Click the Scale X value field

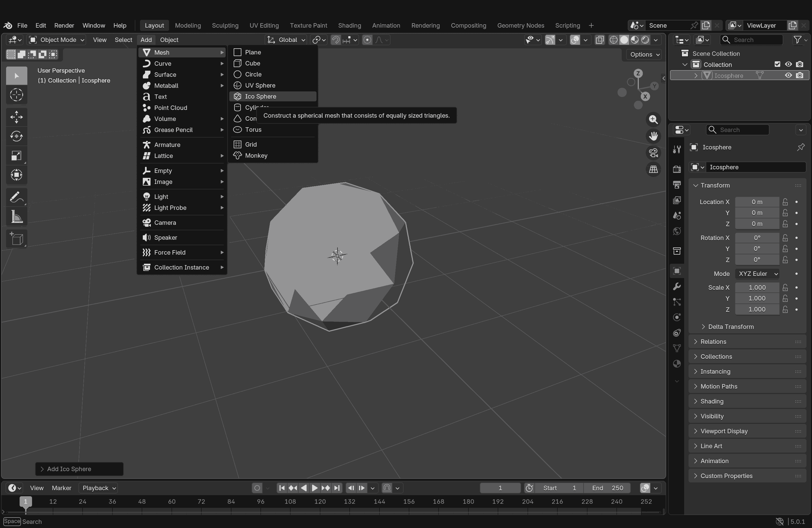pyautogui.click(x=757, y=287)
